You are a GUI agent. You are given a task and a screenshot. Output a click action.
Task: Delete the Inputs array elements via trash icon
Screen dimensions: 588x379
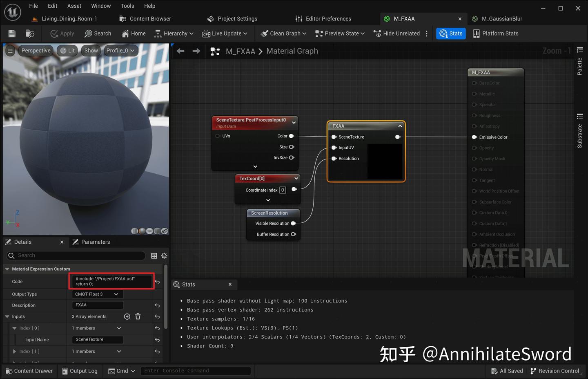click(x=138, y=316)
